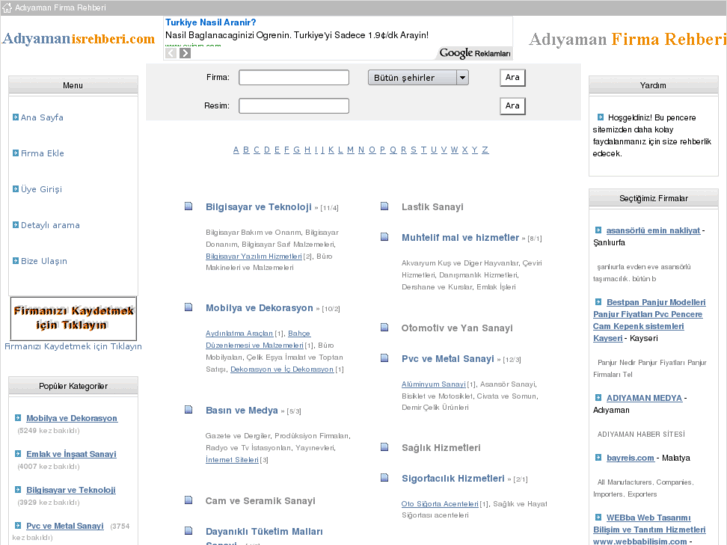The image size is (727, 545).
Task: Open ADIYAMAN MEDYA company link
Action: click(644, 398)
